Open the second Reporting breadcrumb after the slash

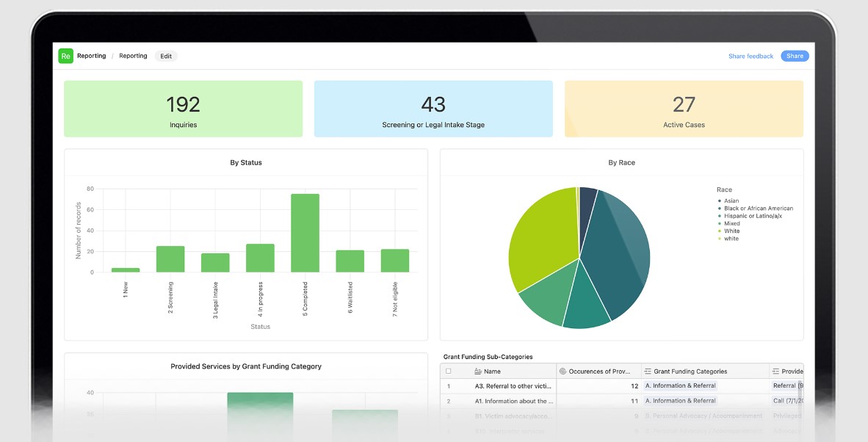133,56
